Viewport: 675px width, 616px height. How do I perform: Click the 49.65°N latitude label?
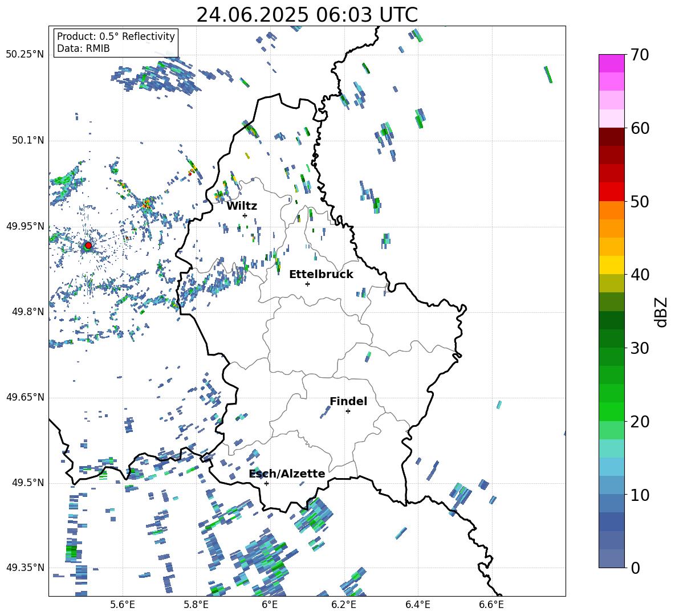point(25,397)
